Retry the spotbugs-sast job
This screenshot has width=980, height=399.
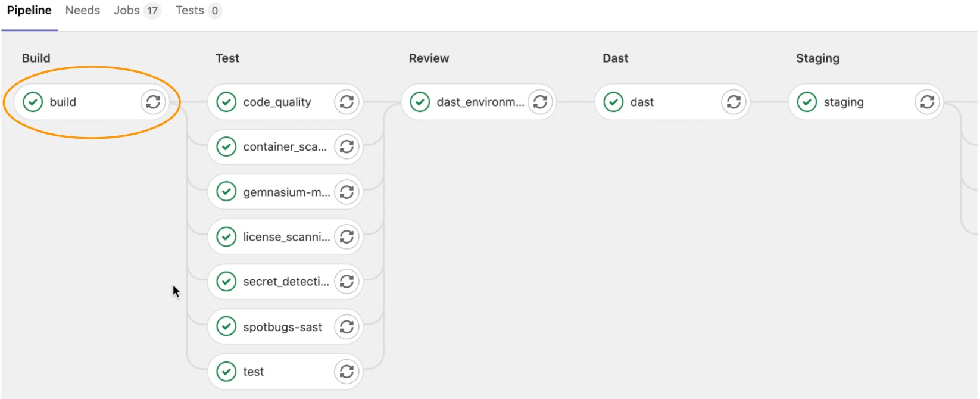(347, 327)
